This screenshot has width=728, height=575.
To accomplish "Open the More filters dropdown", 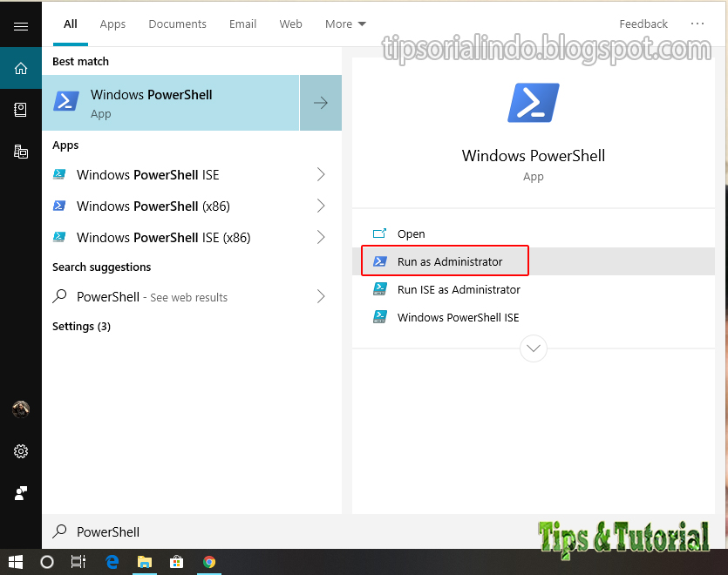I will 345,24.
